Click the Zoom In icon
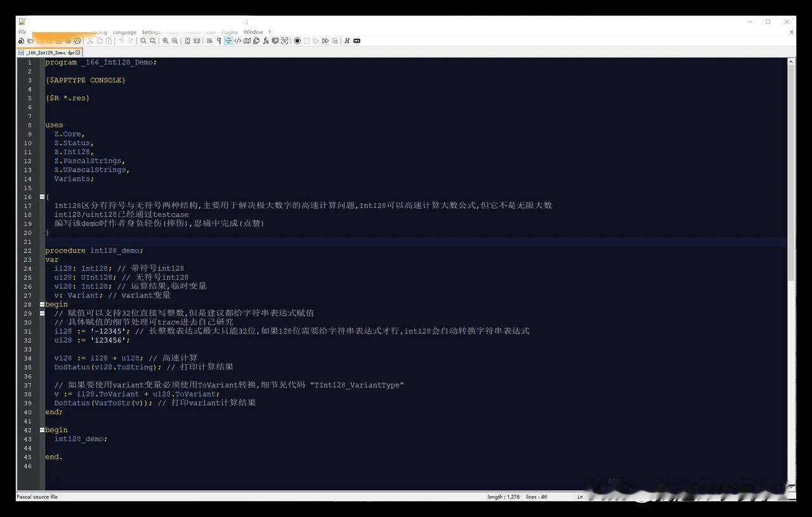Viewport: 812px width, 517px height. pyautogui.click(x=166, y=41)
